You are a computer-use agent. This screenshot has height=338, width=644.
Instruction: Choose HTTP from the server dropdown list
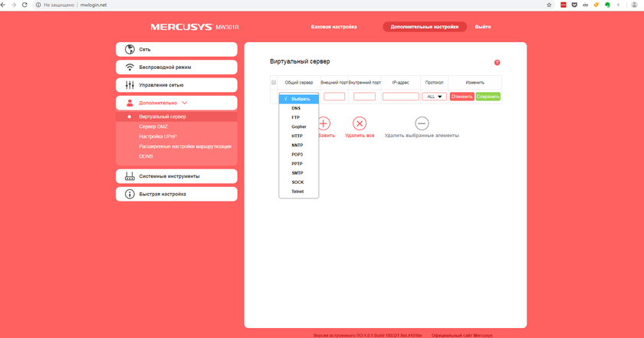297,136
